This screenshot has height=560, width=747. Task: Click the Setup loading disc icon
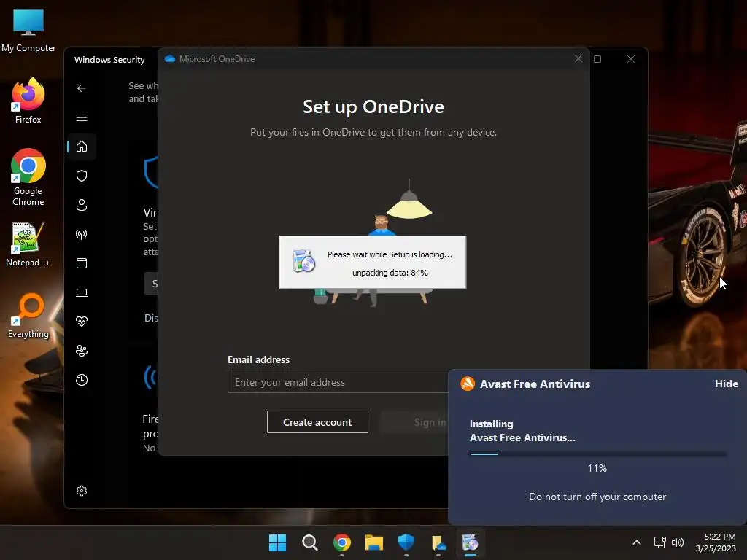coord(304,260)
